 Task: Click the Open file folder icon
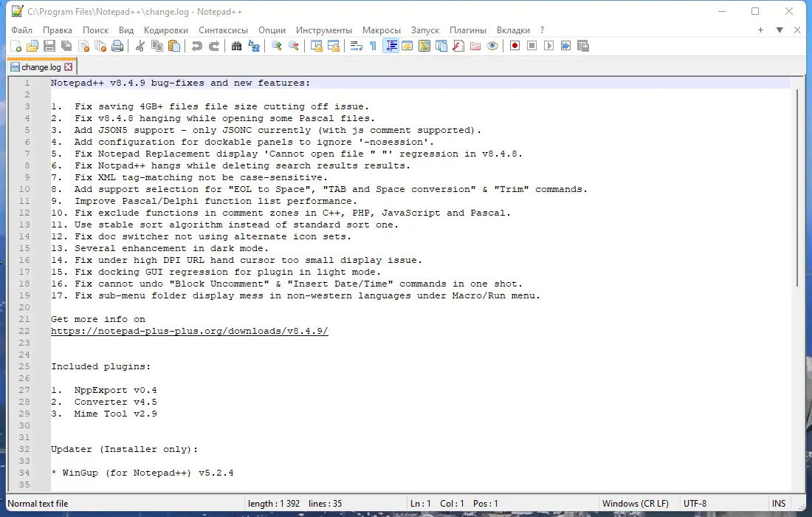(32, 46)
